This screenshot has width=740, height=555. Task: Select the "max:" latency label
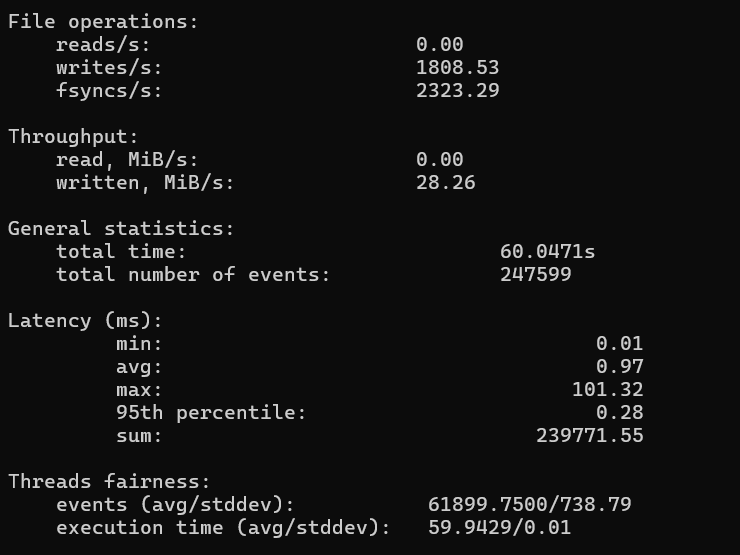pyautogui.click(x=139, y=390)
